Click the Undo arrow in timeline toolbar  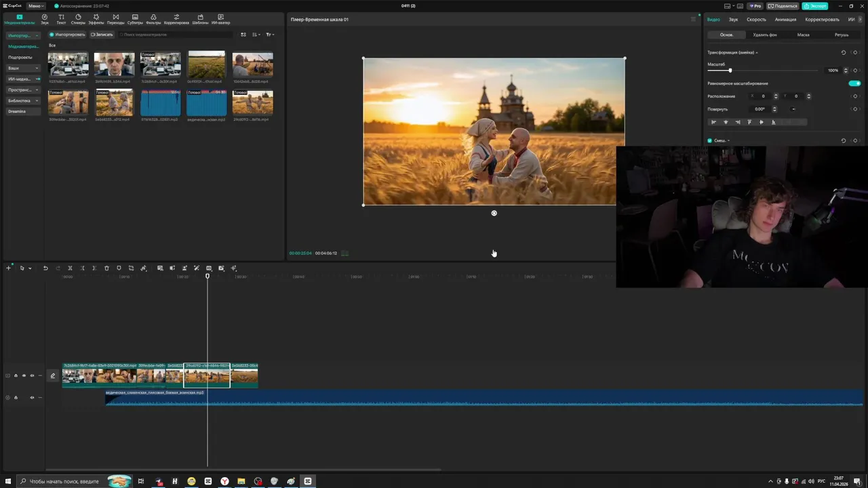pos(45,268)
